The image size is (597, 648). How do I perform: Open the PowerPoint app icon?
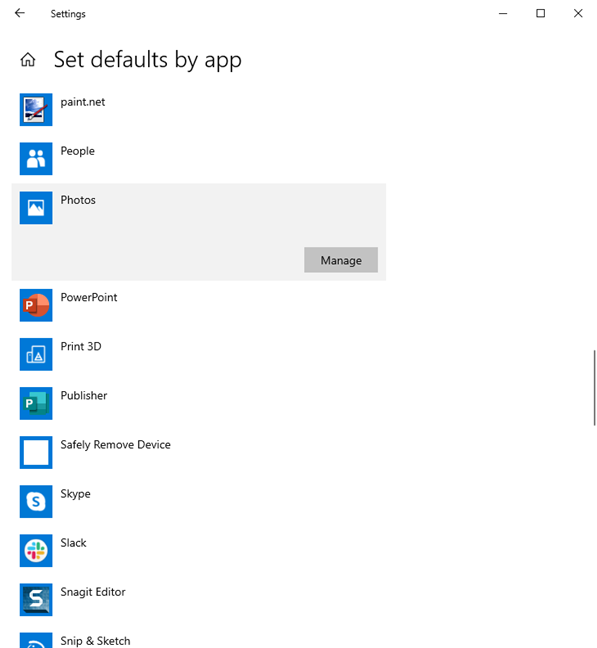pos(36,305)
